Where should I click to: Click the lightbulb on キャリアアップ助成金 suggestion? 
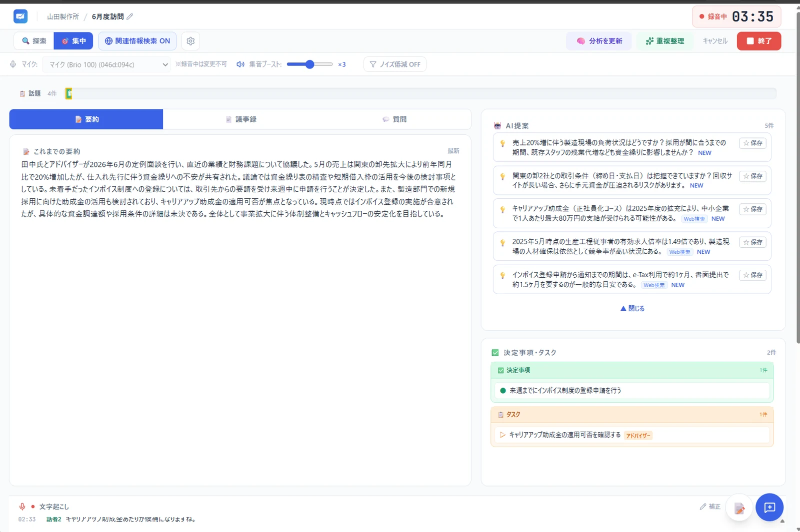[502, 209]
